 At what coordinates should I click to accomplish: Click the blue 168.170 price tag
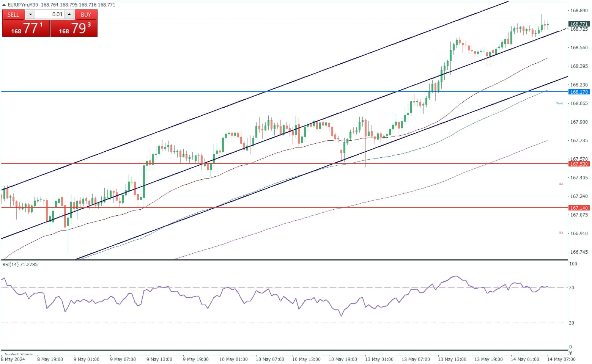579,92
